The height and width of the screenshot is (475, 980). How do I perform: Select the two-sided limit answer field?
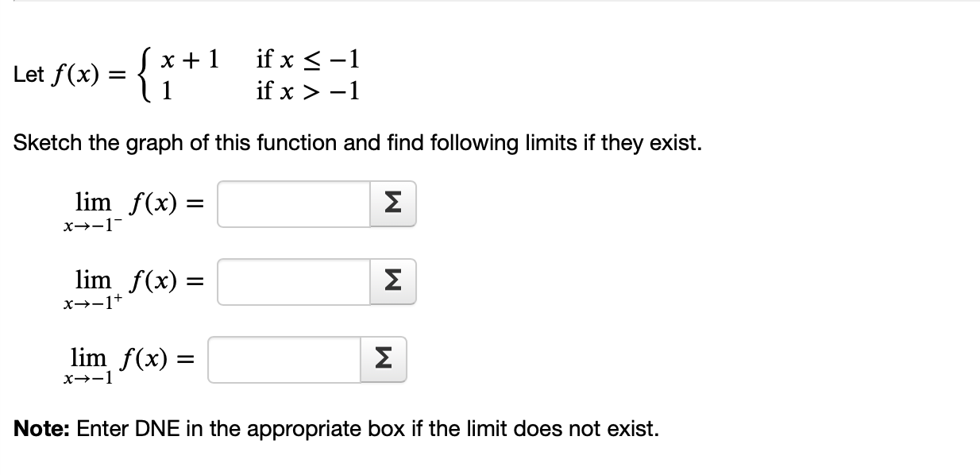(x=282, y=360)
